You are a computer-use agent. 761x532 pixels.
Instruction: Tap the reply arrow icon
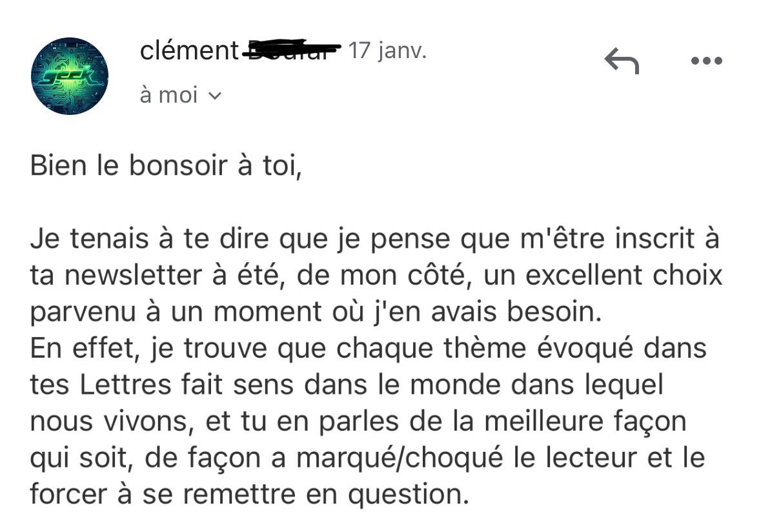pyautogui.click(x=622, y=61)
